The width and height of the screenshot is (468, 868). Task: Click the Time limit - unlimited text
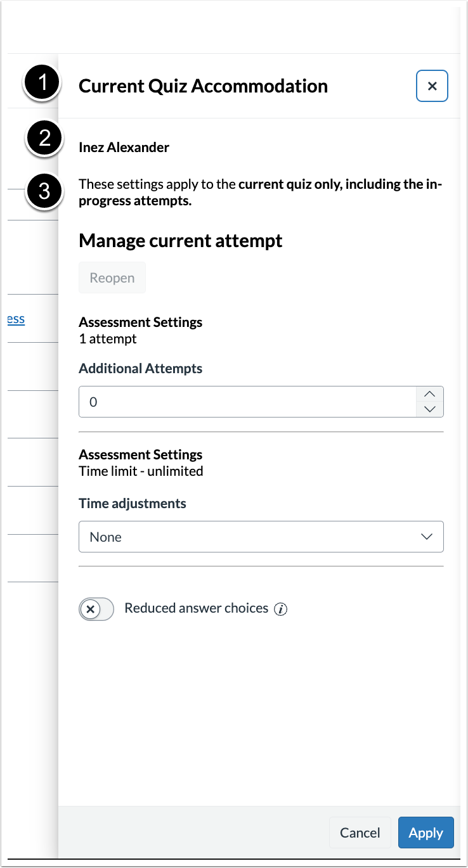(141, 471)
